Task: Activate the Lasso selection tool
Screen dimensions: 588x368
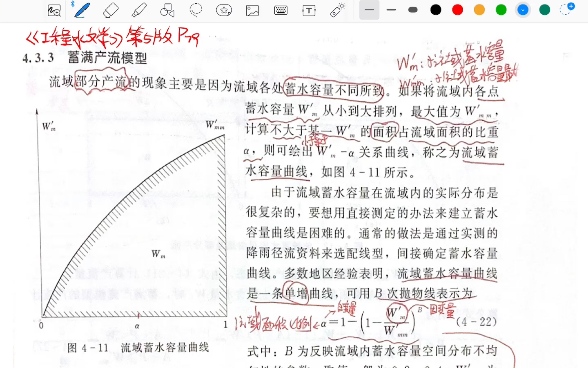Action: tap(195, 10)
